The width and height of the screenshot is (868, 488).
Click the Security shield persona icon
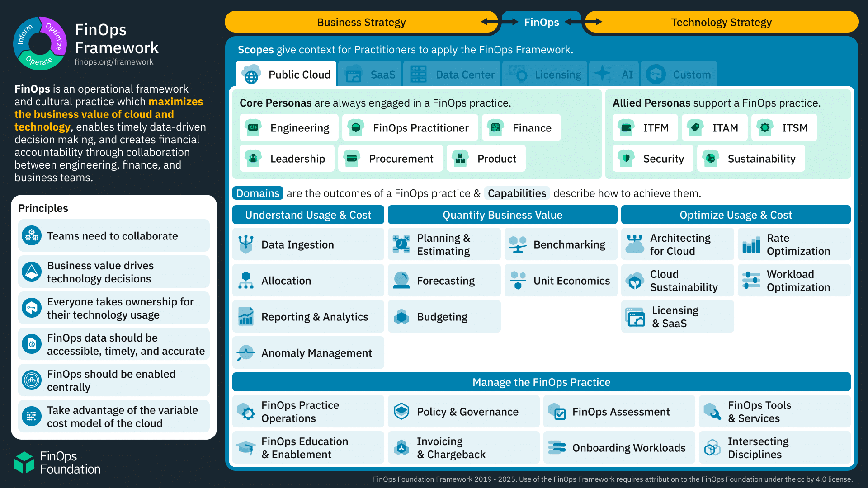(x=626, y=158)
